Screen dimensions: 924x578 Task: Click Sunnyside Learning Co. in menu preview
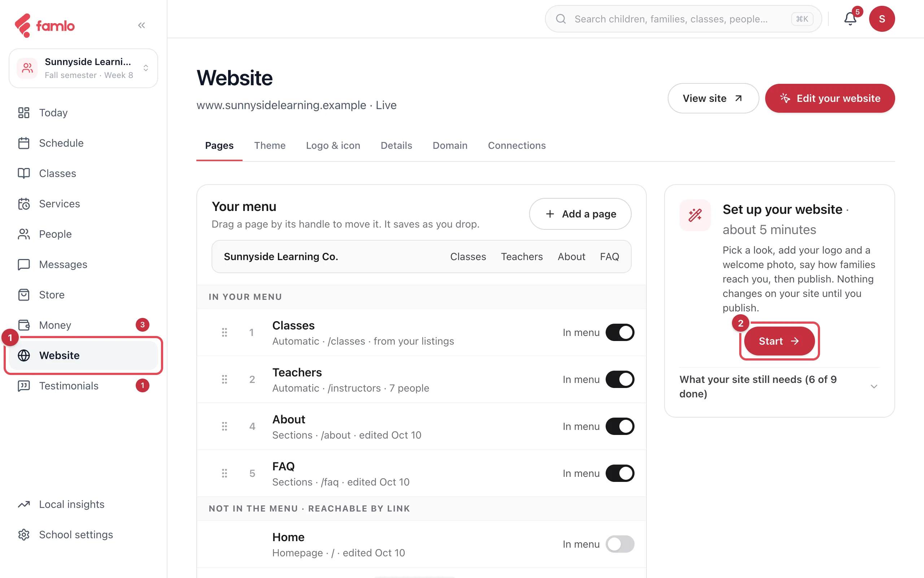click(281, 256)
